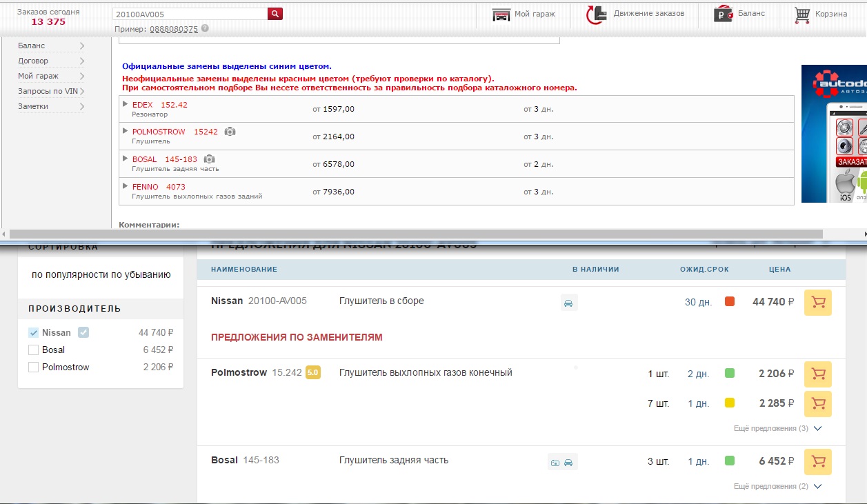Image resolution: width=867 pixels, height=504 pixels.
Task: Sort by НАИМЕНОВАНИЕ column header
Action: point(244,270)
